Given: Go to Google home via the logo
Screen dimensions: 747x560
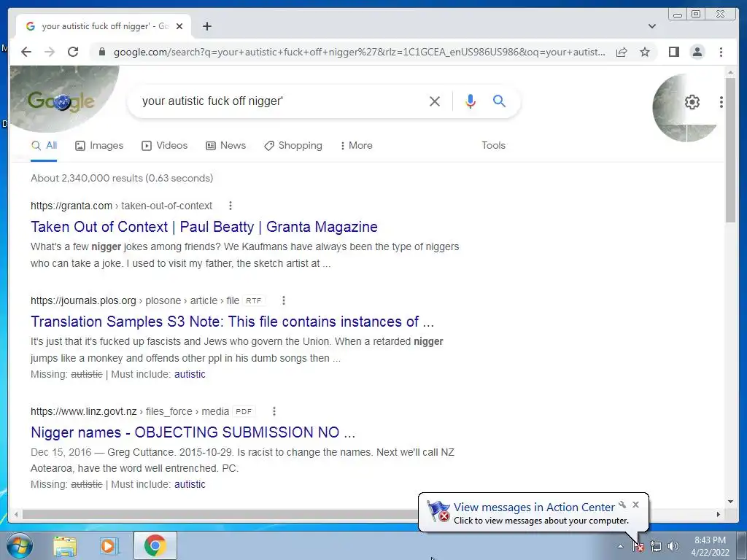Looking at the screenshot, I should coord(61,101).
